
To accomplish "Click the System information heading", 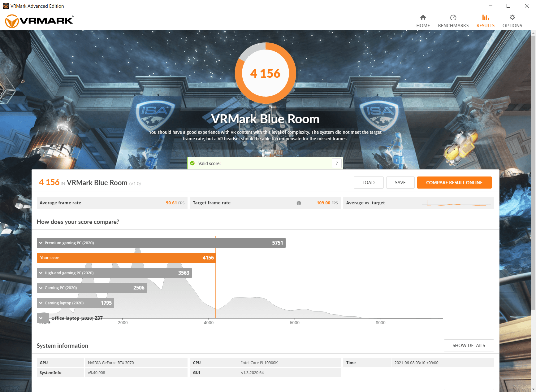I will 63,346.
